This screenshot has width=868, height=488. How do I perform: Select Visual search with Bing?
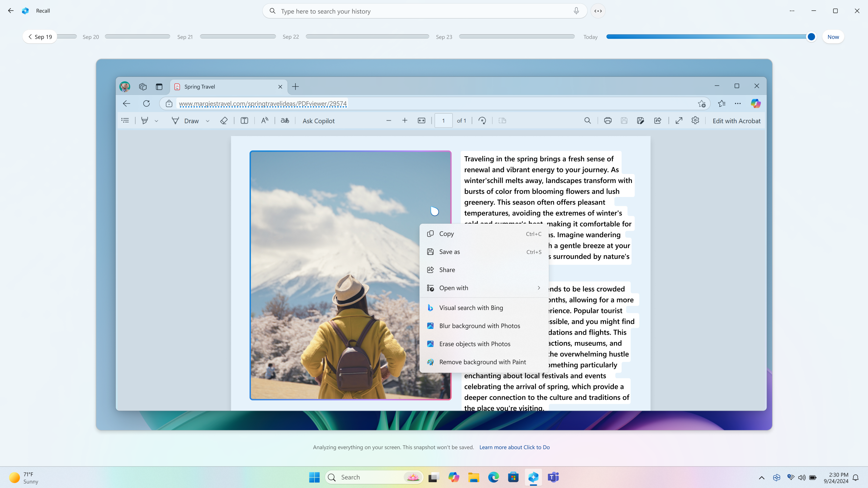471,308
